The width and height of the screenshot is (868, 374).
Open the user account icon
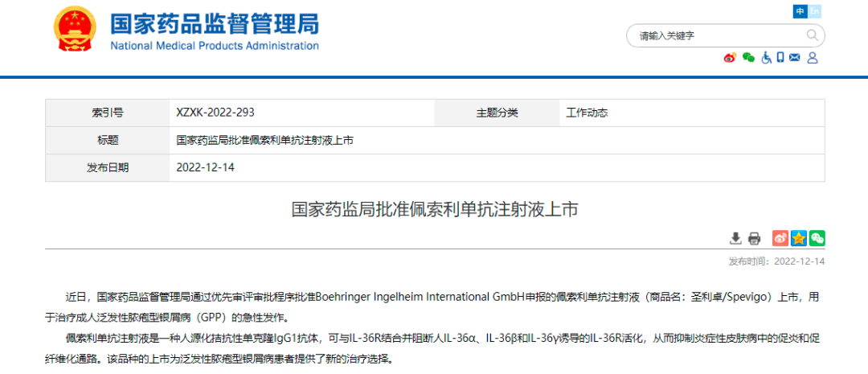pyautogui.click(x=813, y=58)
